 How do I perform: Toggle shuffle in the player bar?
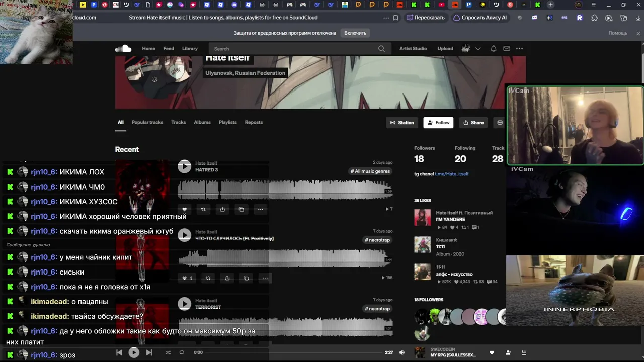coord(168,352)
